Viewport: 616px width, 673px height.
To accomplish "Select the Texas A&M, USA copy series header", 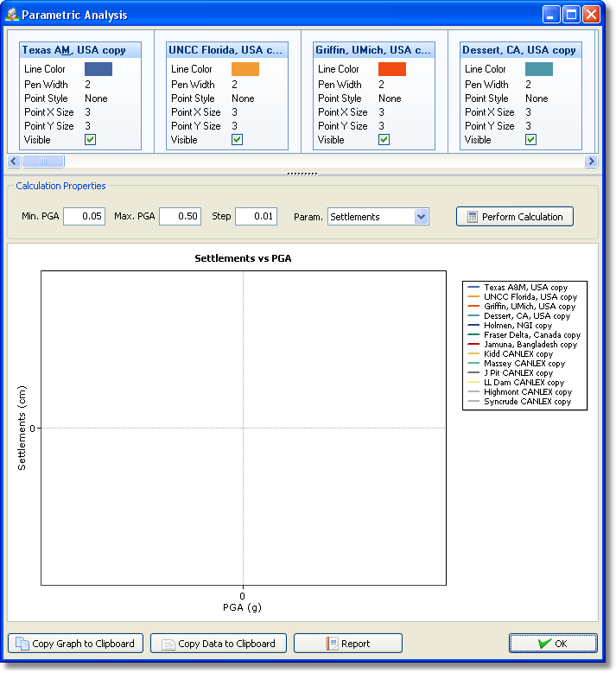I will pyautogui.click(x=80, y=50).
